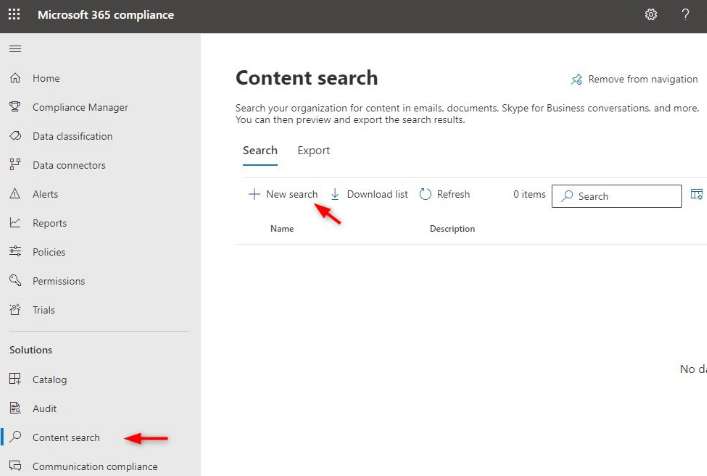
Task: Click the Data classification tag icon
Action: (15, 136)
